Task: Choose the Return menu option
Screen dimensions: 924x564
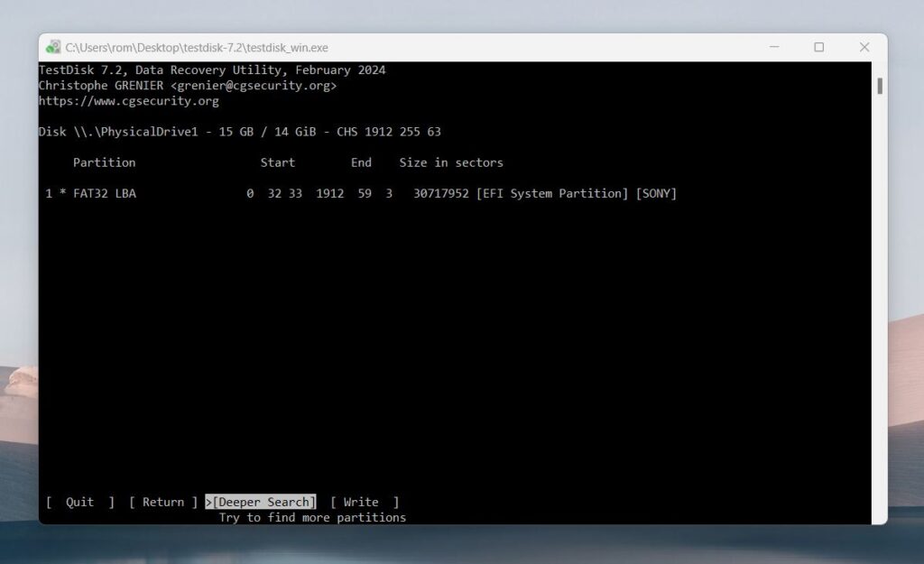Action: click(163, 502)
